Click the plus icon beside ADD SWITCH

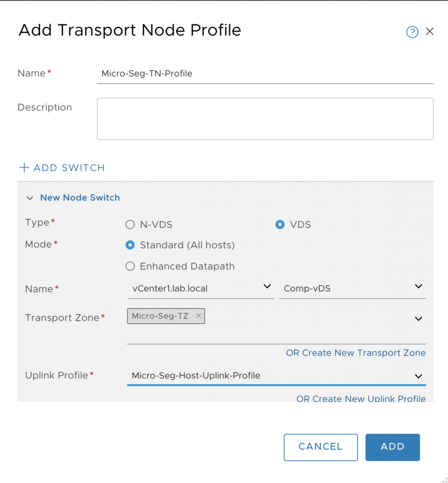(x=24, y=167)
